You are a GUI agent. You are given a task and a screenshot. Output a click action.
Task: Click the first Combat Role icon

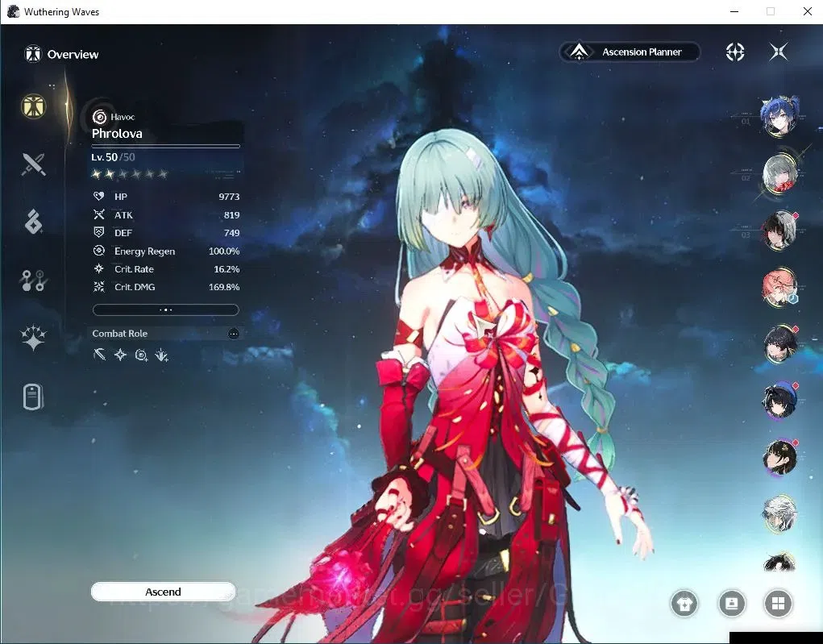pyautogui.click(x=100, y=355)
